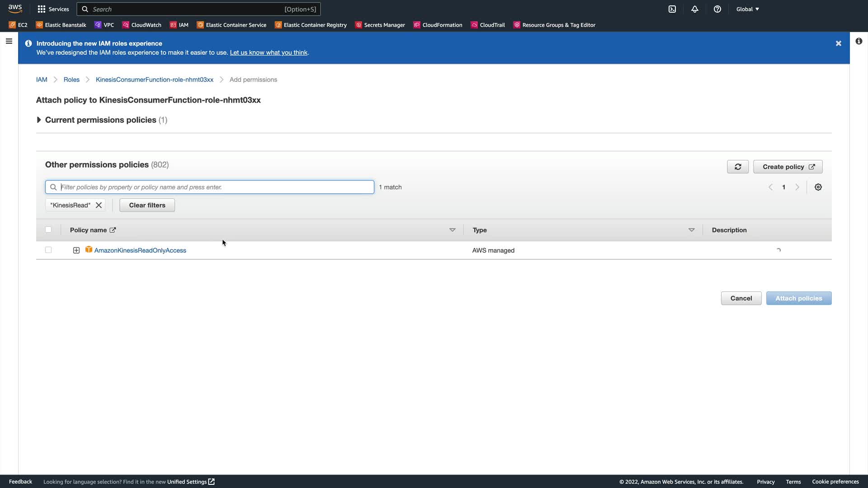The height and width of the screenshot is (488, 868).
Task: Check the AmazonKinesisReadOnlyAccess policy checkbox
Action: click(x=48, y=250)
